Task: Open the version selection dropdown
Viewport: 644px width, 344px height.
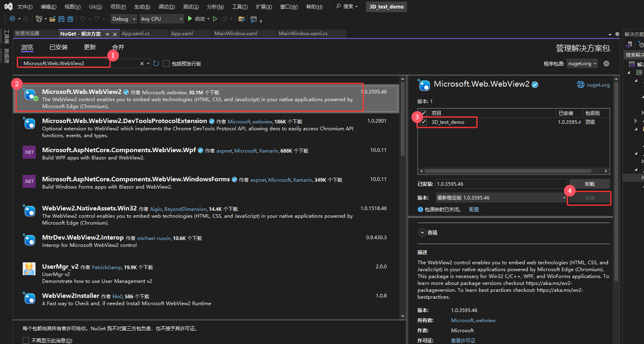Action: 501,198
